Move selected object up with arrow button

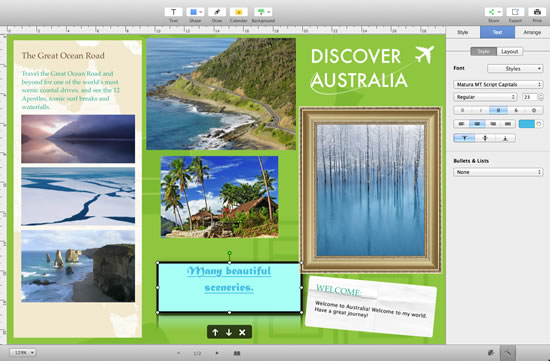(x=215, y=332)
